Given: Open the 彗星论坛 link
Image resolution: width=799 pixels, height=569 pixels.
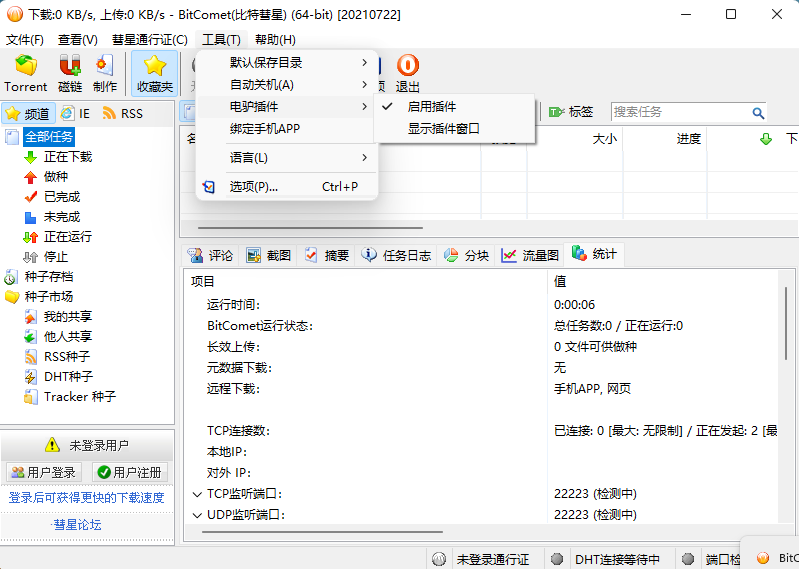Looking at the screenshot, I should pyautogui.click(x=77, y=525).
